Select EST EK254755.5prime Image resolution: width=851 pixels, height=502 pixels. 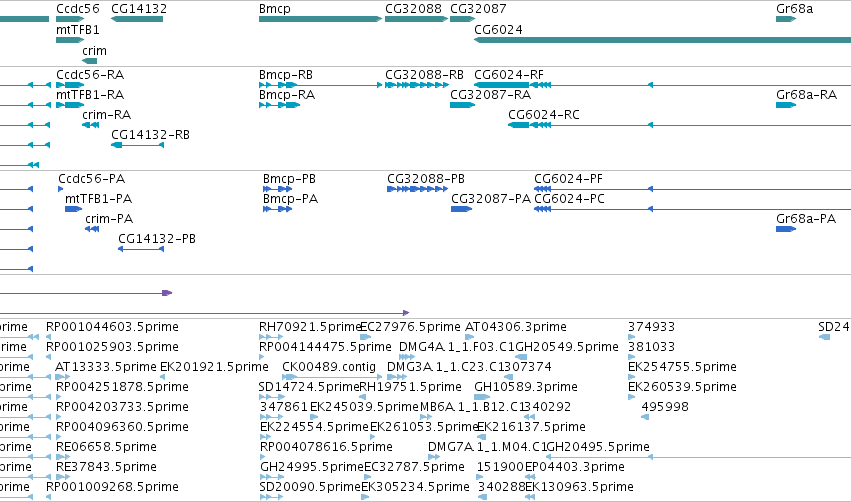[x=682, y=367]
